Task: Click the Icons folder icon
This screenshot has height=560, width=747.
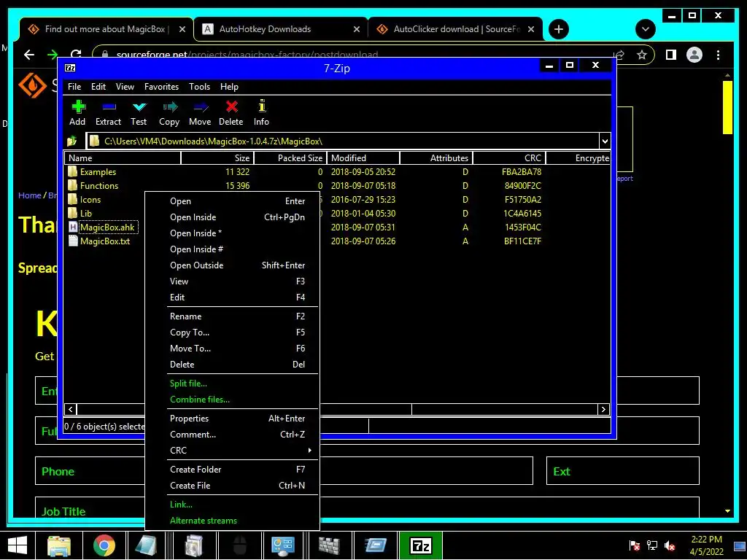Action: (x=72, y=199)
